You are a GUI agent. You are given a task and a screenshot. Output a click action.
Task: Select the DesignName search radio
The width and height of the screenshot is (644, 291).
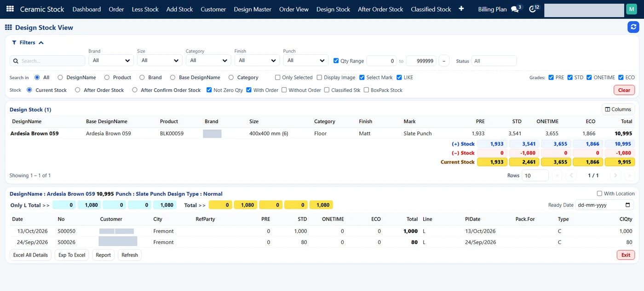click(60, 77)
